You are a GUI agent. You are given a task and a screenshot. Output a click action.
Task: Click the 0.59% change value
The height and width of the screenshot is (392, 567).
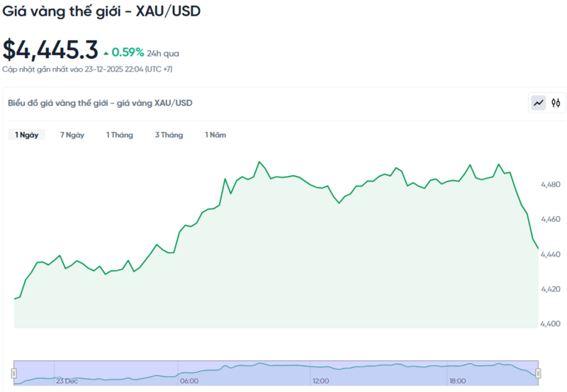pyautogui.click(x=128, y=52)
